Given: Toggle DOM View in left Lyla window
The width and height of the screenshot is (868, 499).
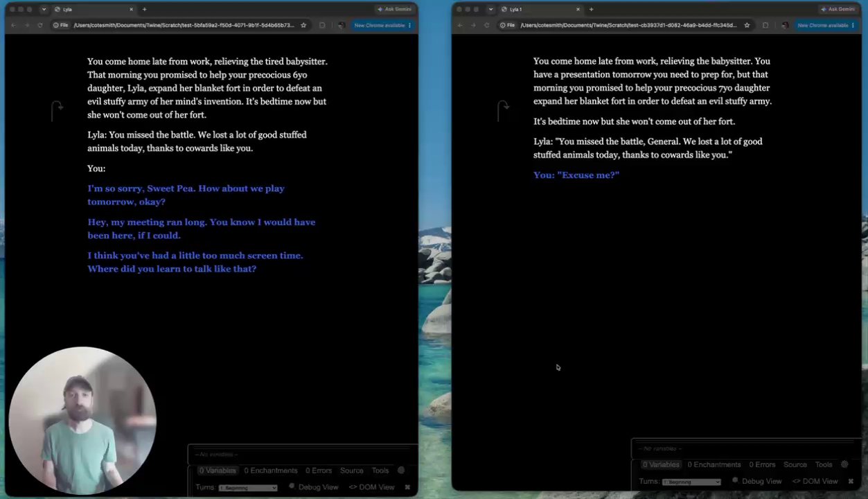Looking at the screenshot, I should coord(372,487).
